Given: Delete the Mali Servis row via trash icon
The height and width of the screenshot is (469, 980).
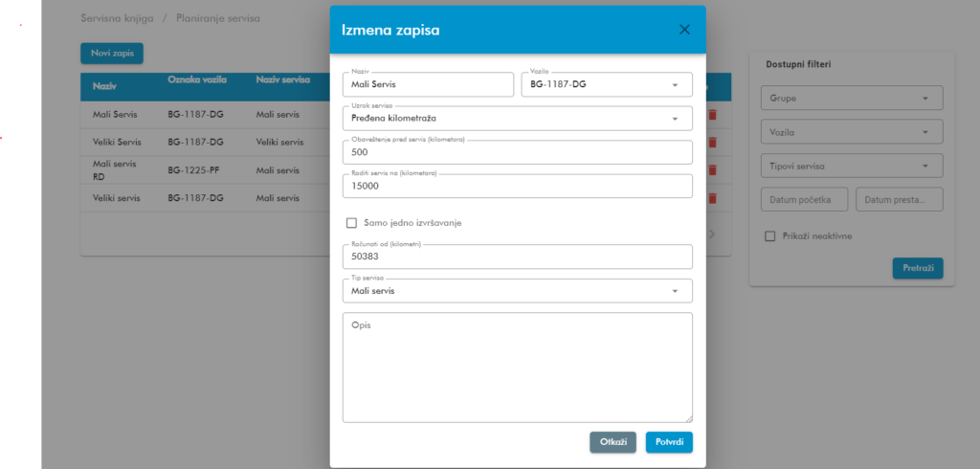Looking at the screenshot, I should pos(712,115).
